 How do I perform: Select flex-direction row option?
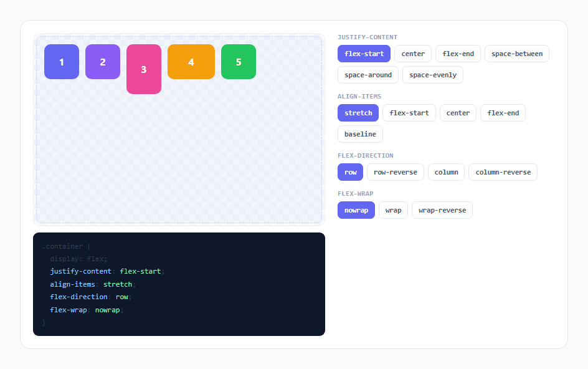tap(350, 172)
